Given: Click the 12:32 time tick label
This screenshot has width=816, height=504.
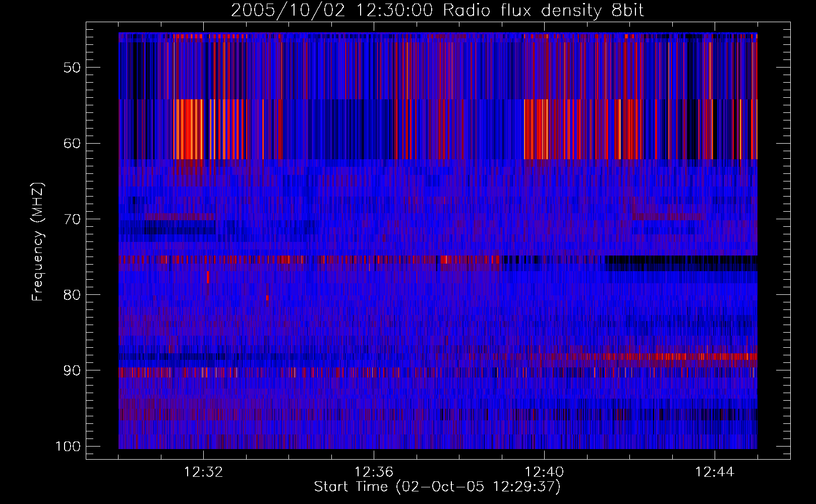Looking at the screenshot, I should point(203,472).
